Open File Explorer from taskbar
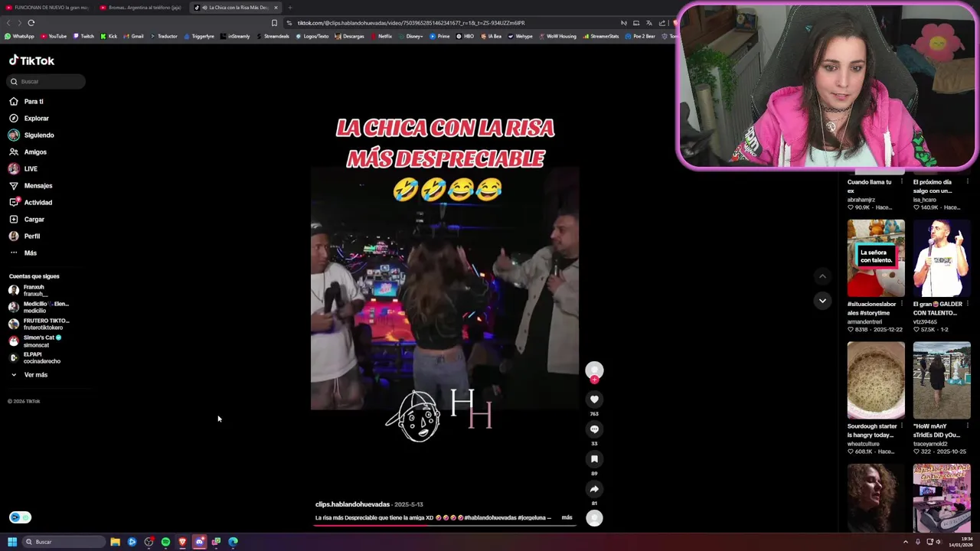Viewport: 980px width, 551px height. (115, 542)
